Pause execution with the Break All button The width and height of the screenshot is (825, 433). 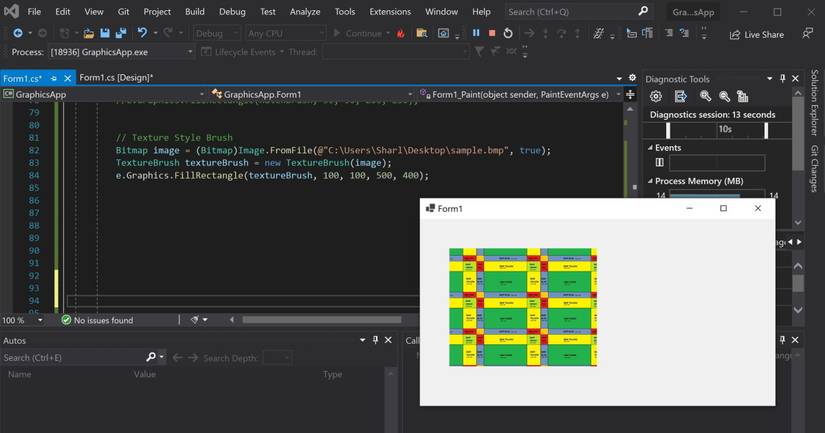pyautogui.click(x=475, y=33)
